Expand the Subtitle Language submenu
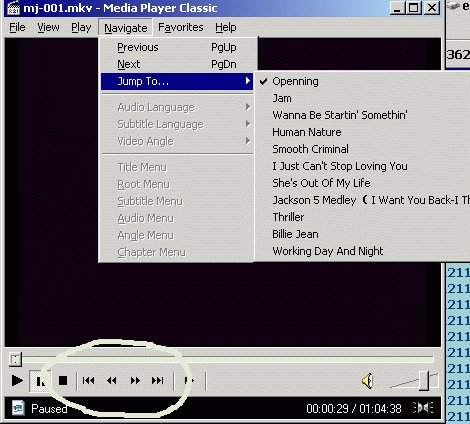470x424 pixels. 177,124
